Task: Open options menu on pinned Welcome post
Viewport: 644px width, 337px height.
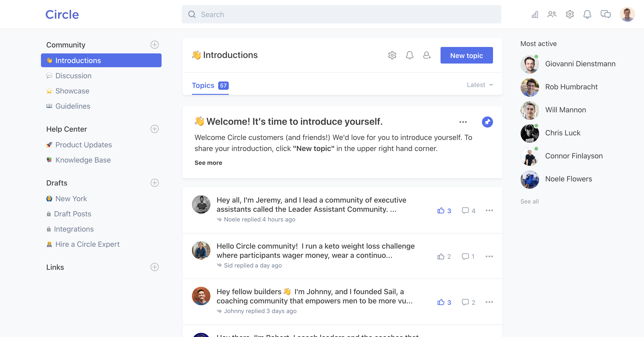Action: tap(463, 122)
